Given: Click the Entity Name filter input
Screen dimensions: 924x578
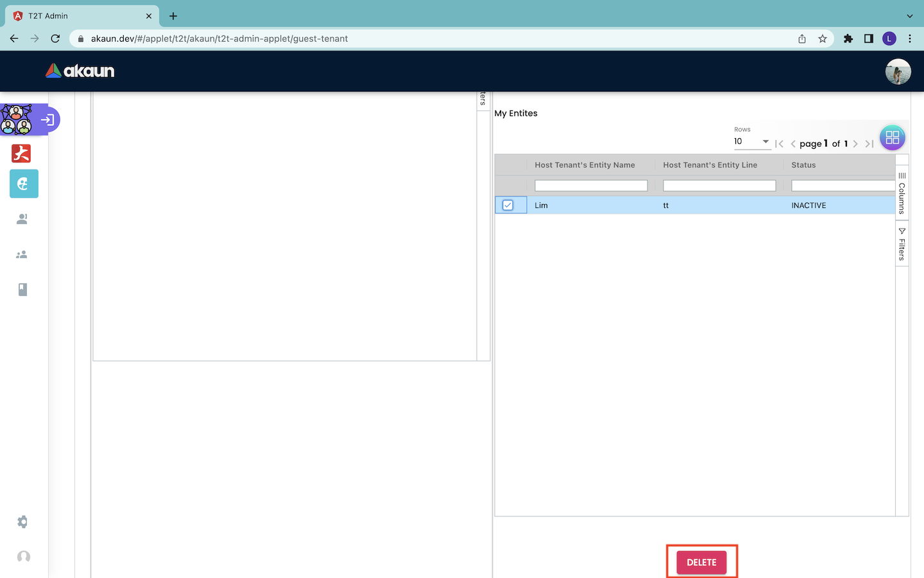Looking at the screenshot, I should click(591, 186).
